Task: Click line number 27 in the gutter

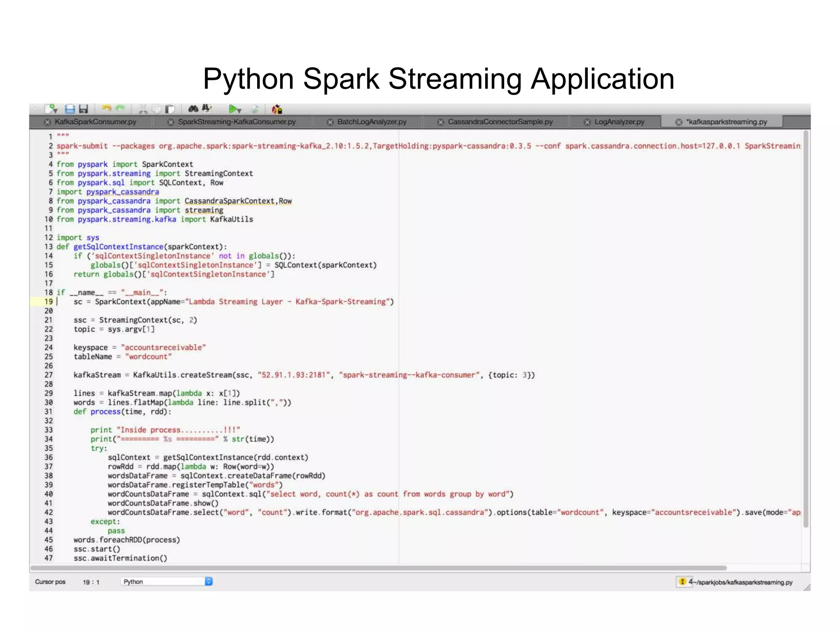Action: [48, 375]
